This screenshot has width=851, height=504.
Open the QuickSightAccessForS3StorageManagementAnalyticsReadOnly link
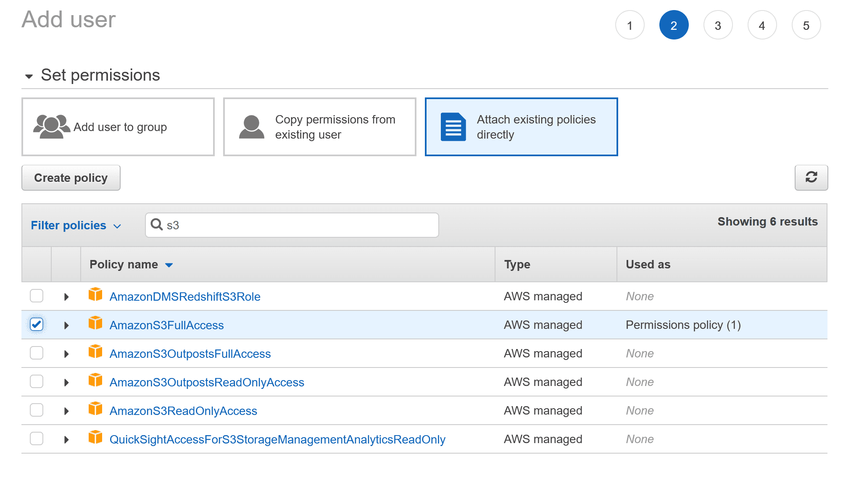(x=277, y=439)
